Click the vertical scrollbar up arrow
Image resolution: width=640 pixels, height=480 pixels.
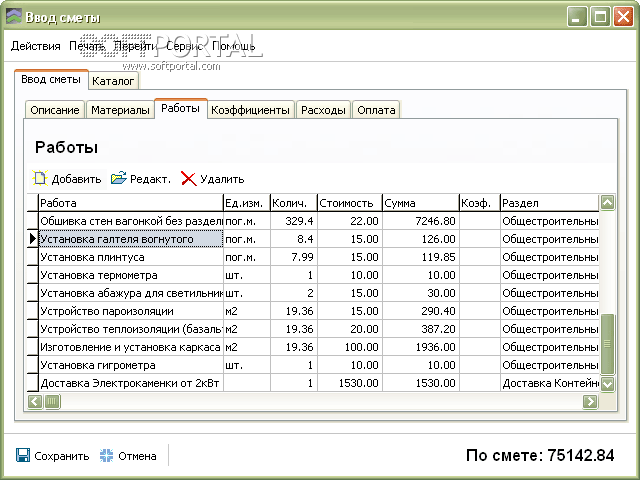point(607,202)
